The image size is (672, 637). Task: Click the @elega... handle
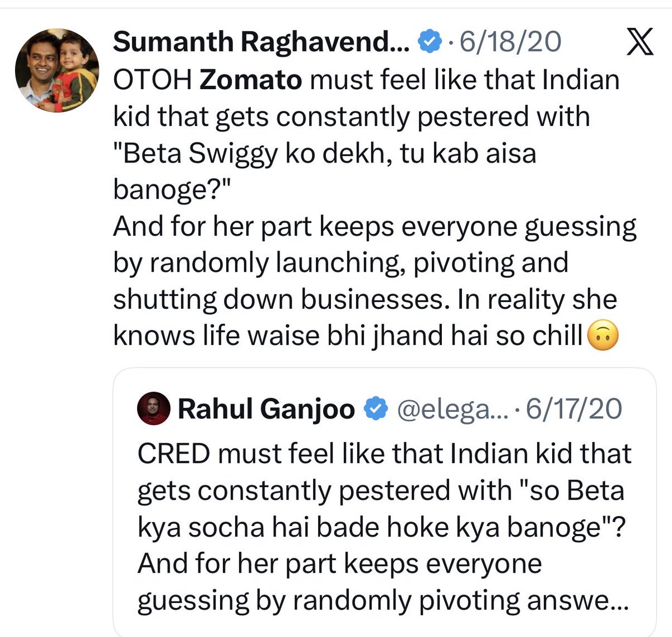coord(451,410)
